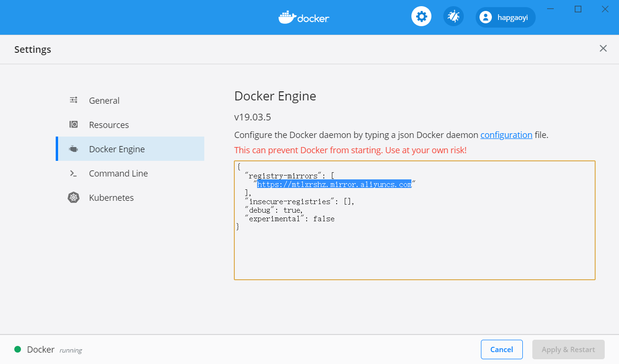Click the Apply & Restart button

[x=569, y=349]
